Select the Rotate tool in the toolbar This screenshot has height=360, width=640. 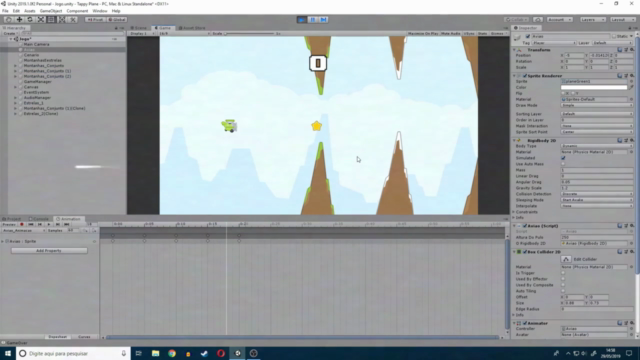pos(30,20)
